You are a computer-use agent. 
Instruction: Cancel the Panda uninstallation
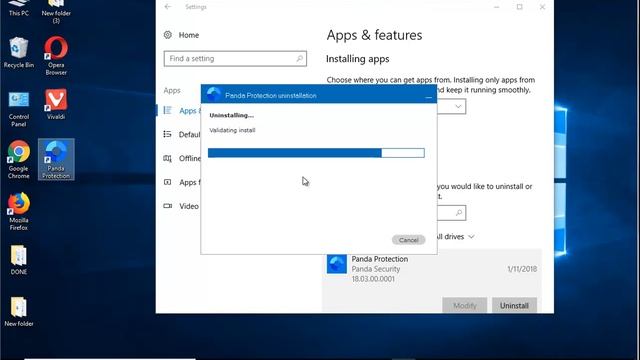[x=409, y=240]
